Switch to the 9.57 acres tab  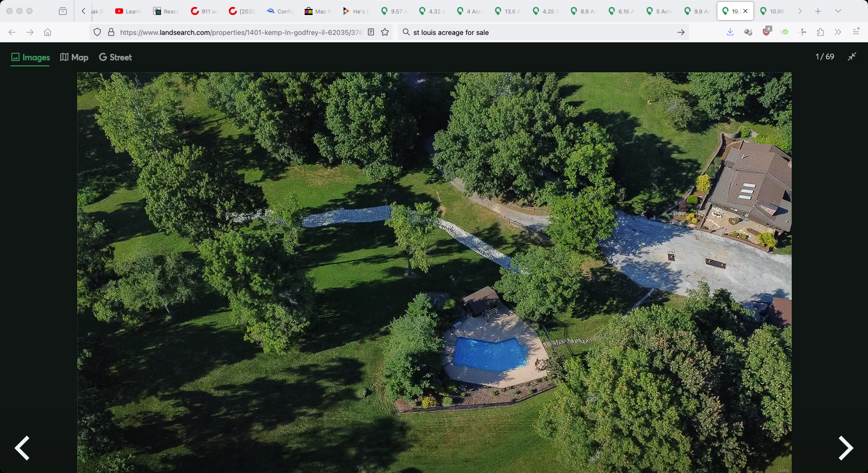[393, 11]
